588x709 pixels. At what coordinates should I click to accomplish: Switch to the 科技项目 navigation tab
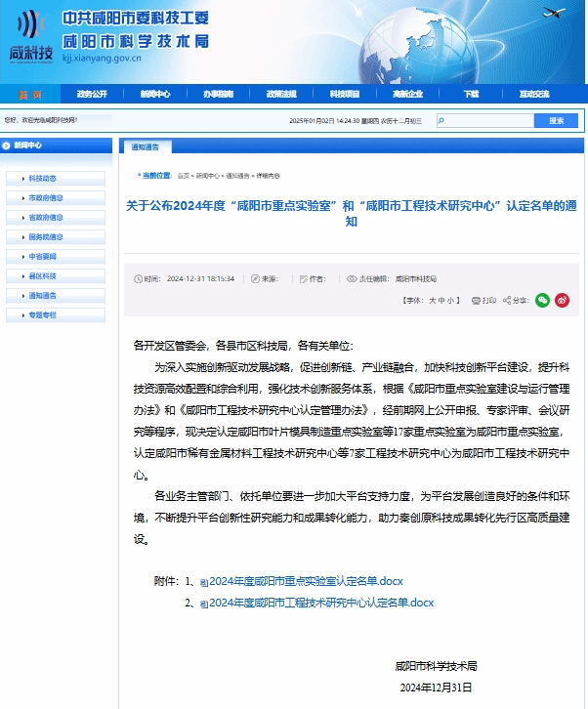[344, 94]
